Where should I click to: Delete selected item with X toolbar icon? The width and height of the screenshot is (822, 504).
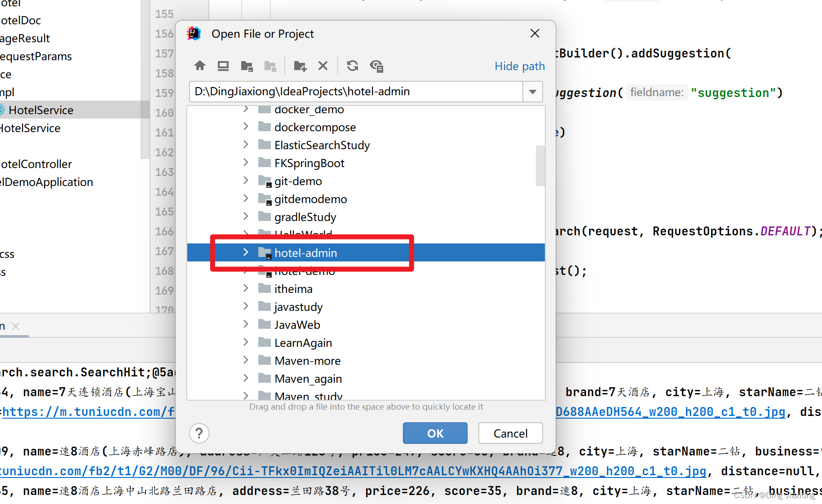(323, 66)
